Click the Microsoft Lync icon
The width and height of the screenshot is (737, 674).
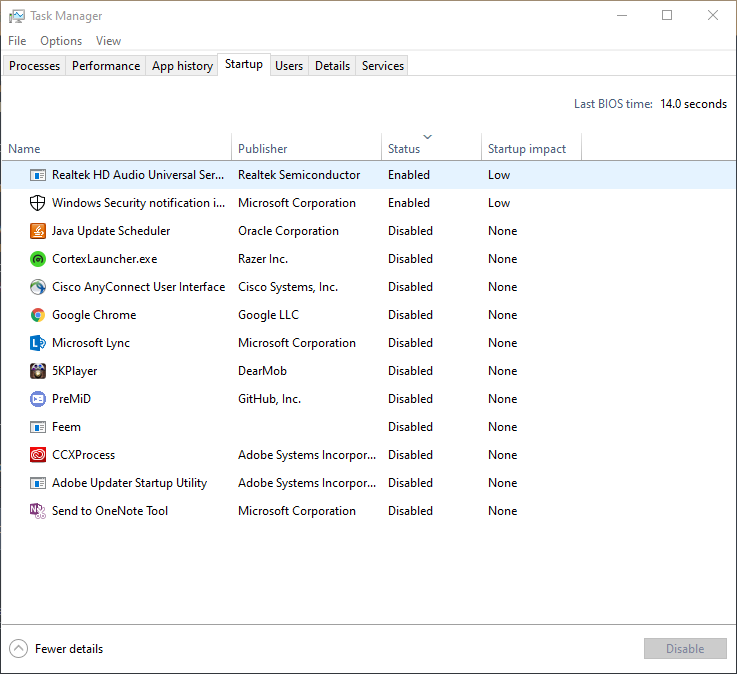38,343
